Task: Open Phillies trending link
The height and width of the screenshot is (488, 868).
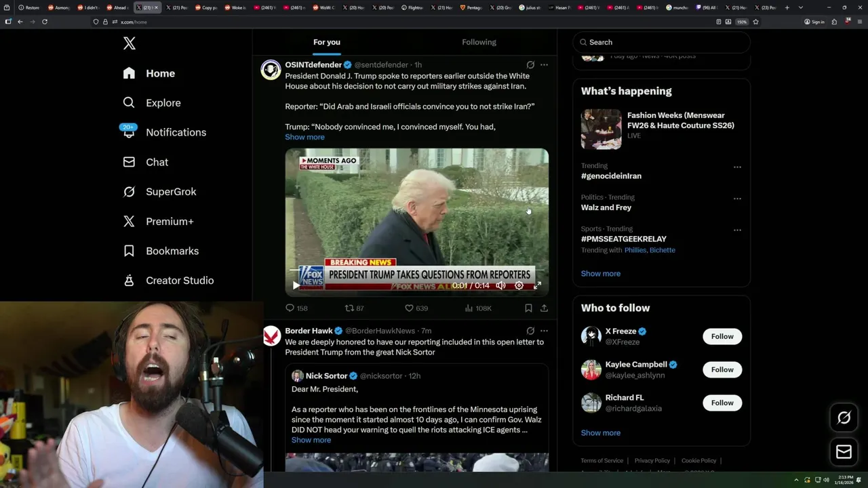Action: 635,250
